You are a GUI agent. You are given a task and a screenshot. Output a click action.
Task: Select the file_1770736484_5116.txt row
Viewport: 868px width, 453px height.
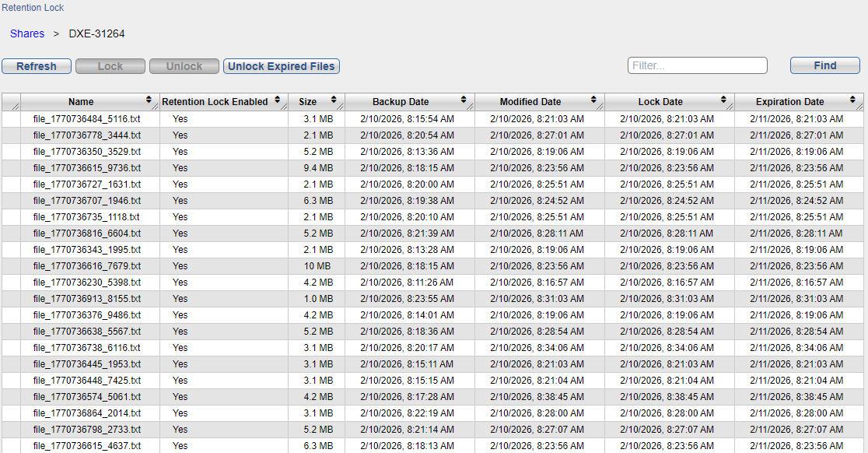(x=87, y=119)
